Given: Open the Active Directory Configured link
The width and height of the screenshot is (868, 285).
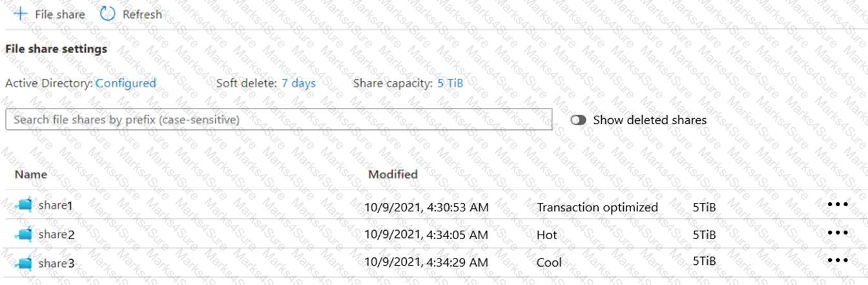Looking at the screenshot, I should (125, 83).
